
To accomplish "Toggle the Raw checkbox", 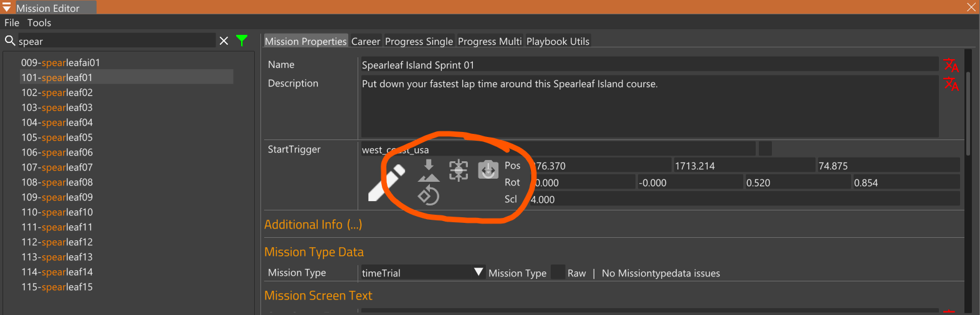I will (558, 273).
